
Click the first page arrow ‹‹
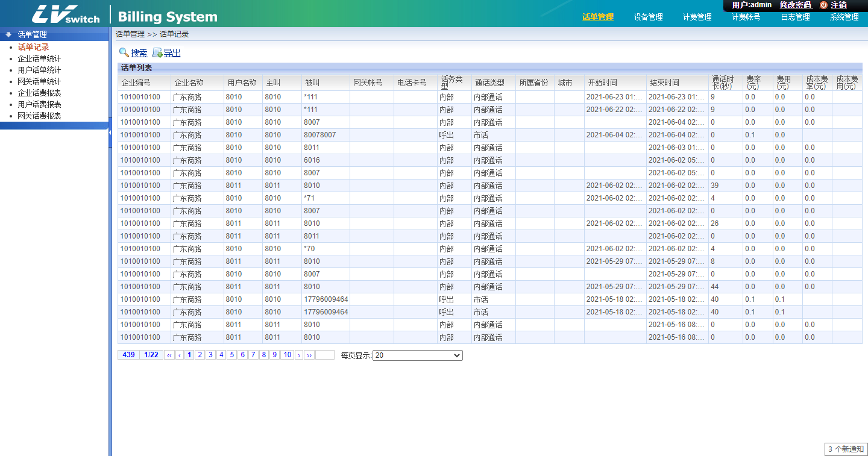169,355
